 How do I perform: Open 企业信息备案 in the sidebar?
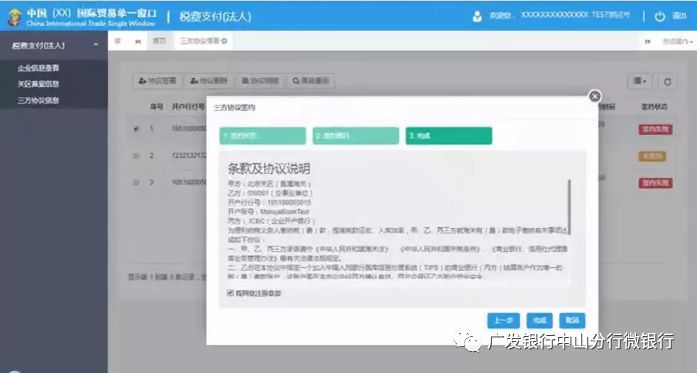tap(38, 68)
